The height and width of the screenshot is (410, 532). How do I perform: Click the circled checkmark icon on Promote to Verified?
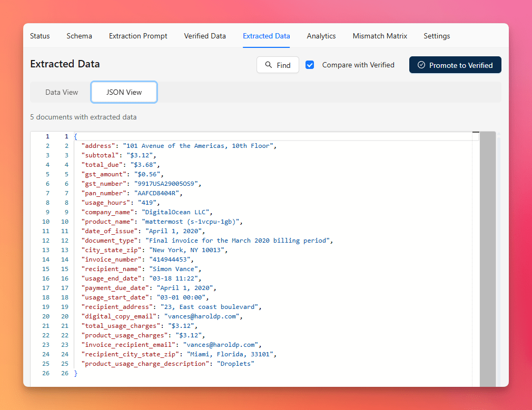click(x=421, y=65)
